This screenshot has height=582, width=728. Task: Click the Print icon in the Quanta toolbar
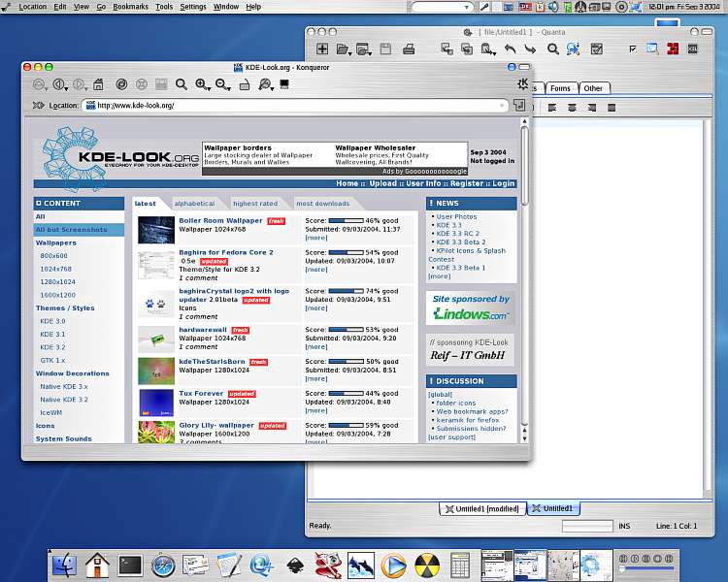point(409,48)
